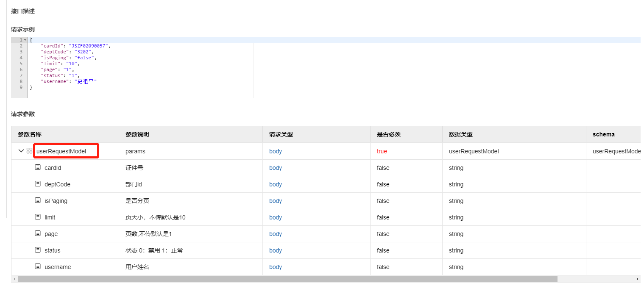644x283 pixels.
Task: Click the body link in the username row
Action: pos(276,267)
